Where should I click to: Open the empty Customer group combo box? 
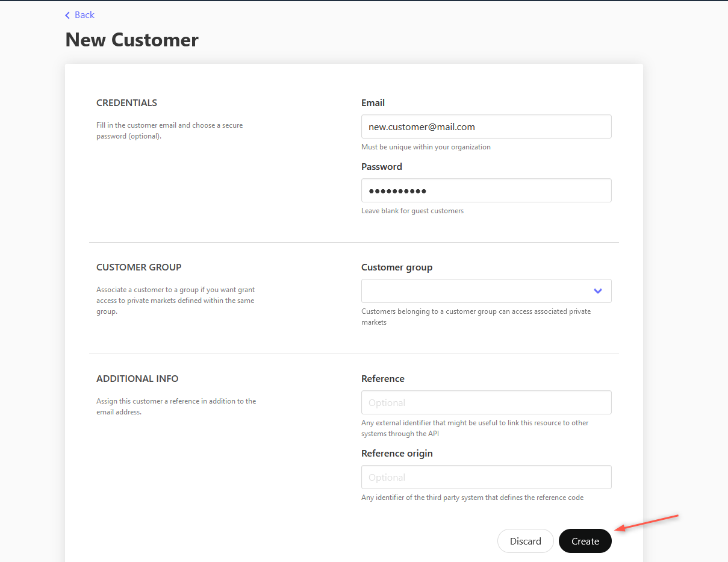[486, 291]
